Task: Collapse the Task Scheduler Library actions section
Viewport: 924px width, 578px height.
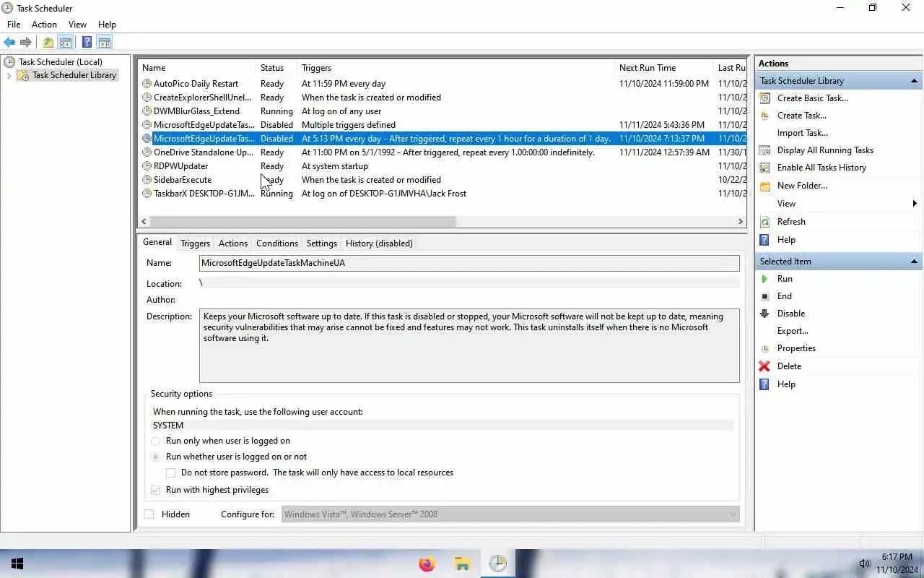Action: pos(914,81)
